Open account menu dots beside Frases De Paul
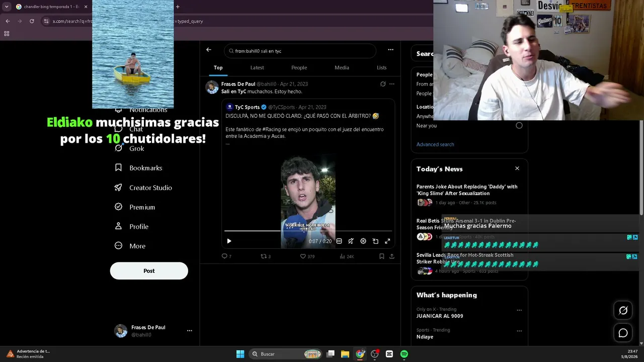 point(190,331)
